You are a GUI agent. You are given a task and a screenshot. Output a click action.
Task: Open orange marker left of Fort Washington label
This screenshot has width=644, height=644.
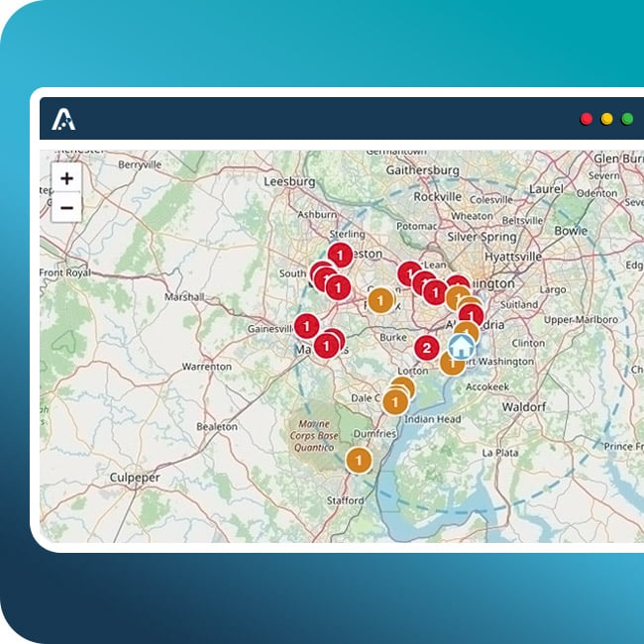point(452,363)
